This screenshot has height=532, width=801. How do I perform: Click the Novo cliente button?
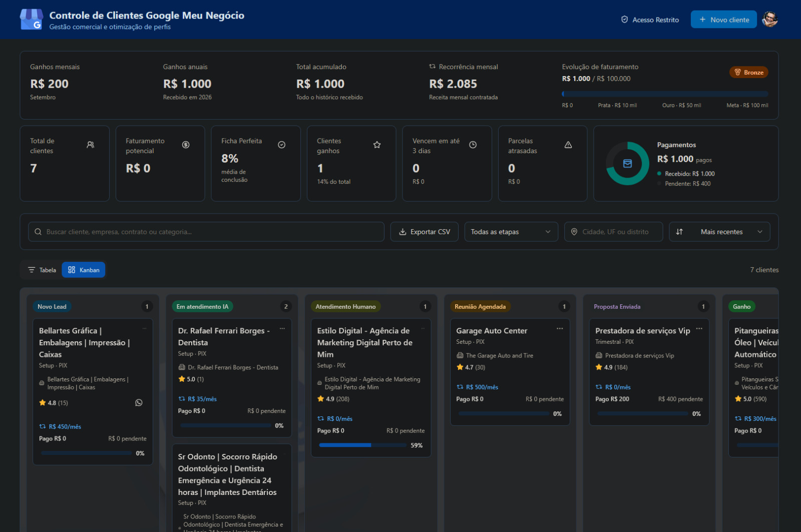724,20
